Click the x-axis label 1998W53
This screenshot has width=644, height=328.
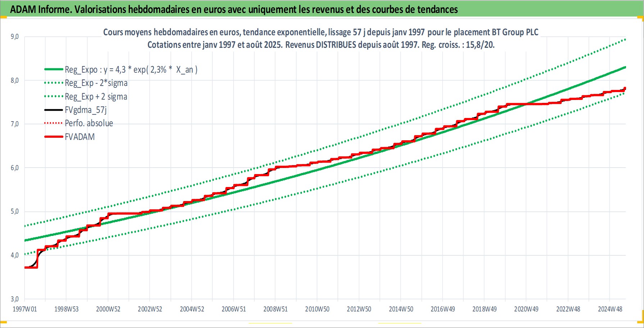click(x=67, y=309)
